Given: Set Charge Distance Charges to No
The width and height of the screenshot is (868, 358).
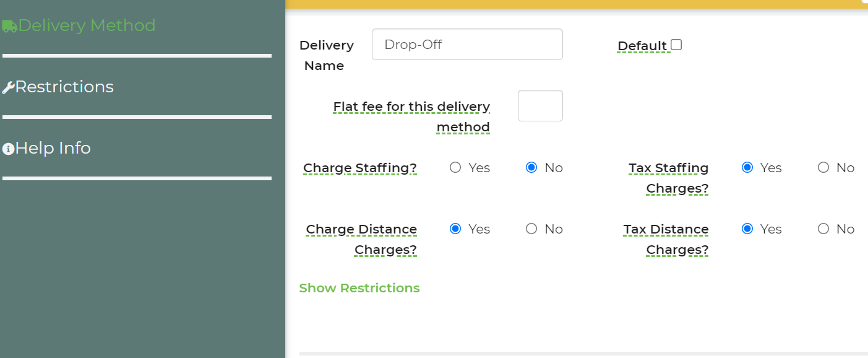Looking at the screenshot, I should click(531, 229).
